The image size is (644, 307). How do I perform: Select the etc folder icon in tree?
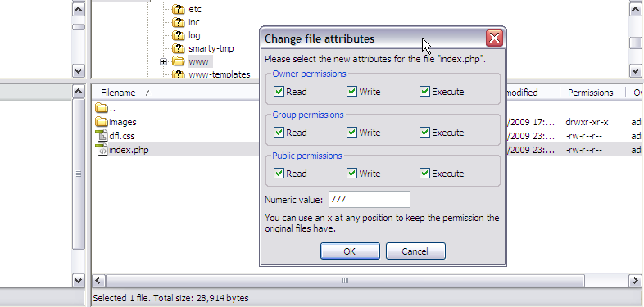(x=179, y=9)
